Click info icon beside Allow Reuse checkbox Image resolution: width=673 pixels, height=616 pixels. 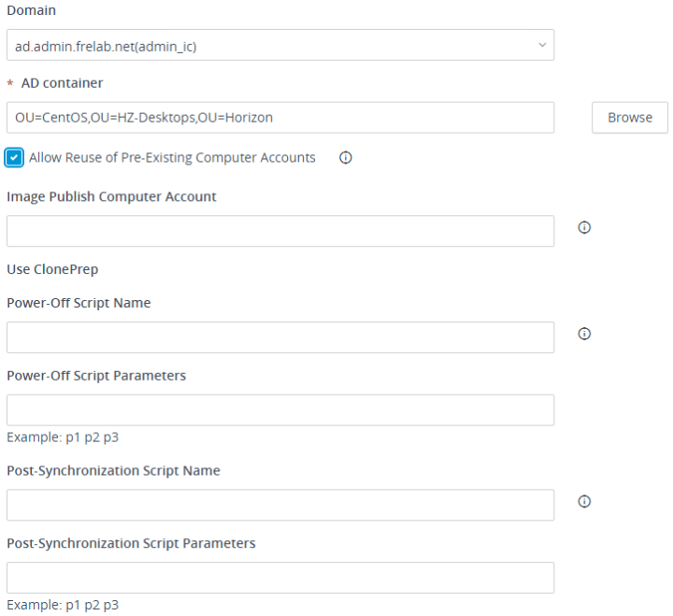pos(345,158)
